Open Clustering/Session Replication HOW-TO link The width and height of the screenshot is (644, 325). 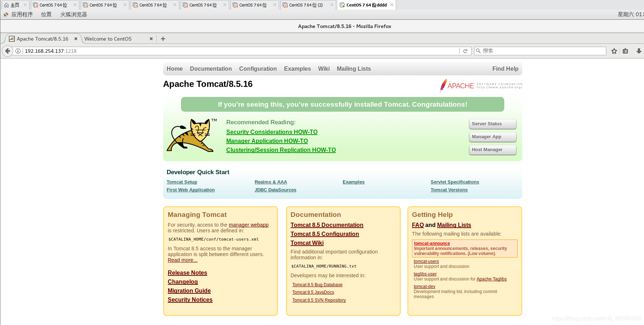[281, 150]
